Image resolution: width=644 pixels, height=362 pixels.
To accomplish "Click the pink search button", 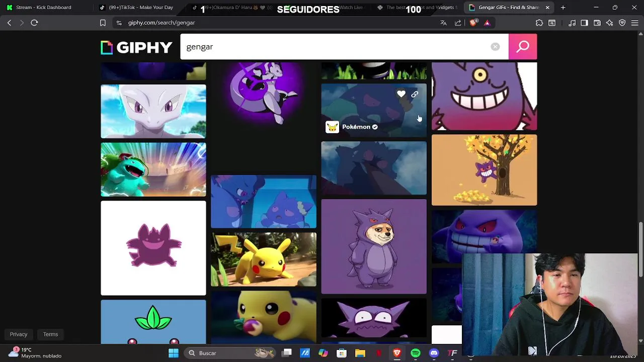I will pyautogui.click(x=523, y=47).
